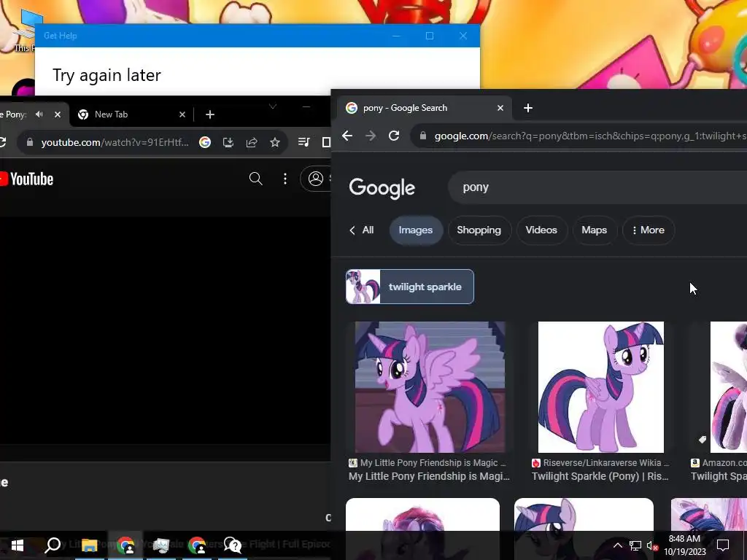Open File Explorer from taskbar
The width and height of the screenshot is (747, 560).
(89, 545)
